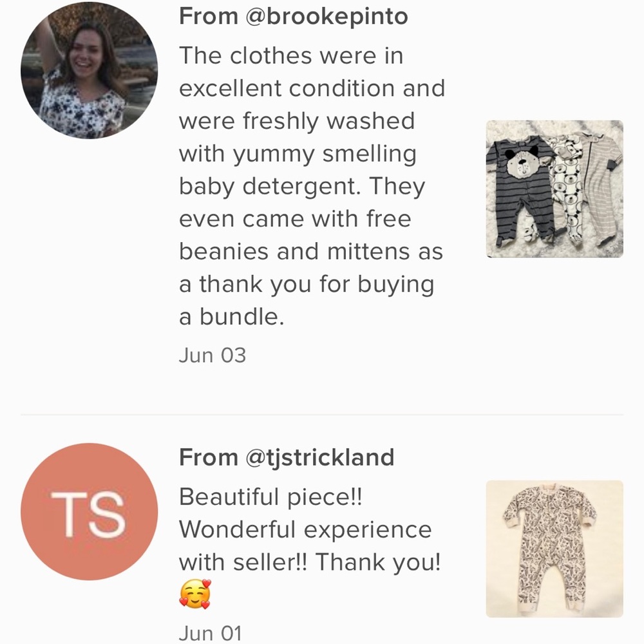Tap the Jun 03 review date
Screen dimensions: 644x644
point(213,355)
